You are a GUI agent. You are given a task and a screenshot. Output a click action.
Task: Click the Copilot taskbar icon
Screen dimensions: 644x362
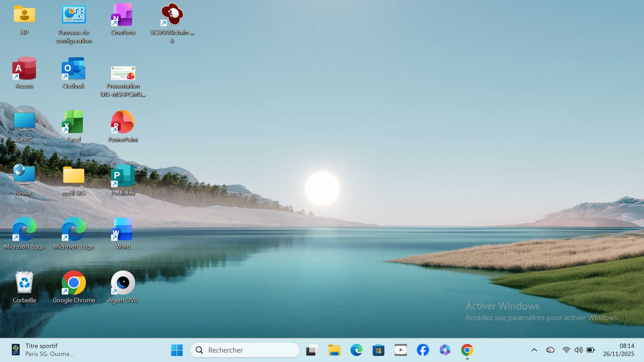(x=445, y=350)
